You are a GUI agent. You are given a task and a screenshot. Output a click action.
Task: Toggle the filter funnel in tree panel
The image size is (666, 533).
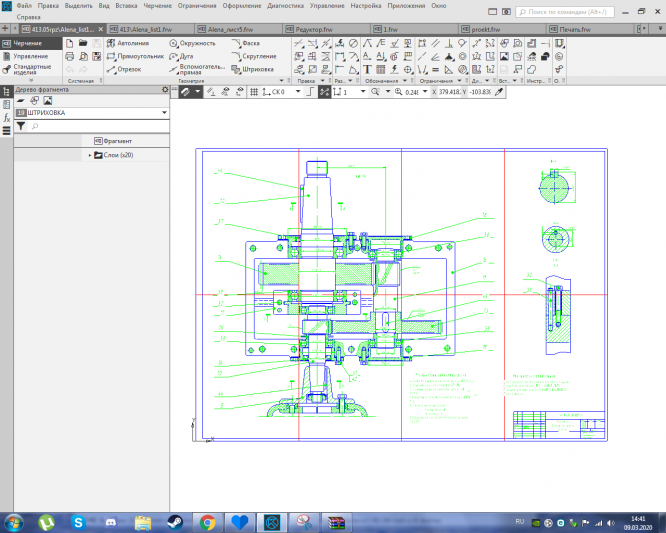[x=20, y=127]
